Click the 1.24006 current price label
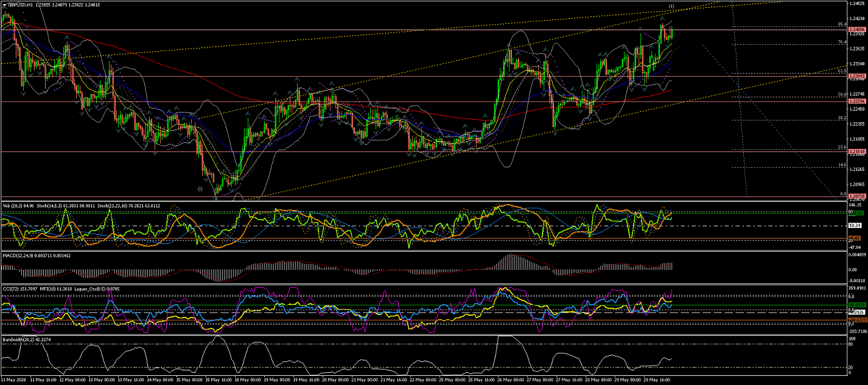Image resolution: width=868 pixels, height=385 pixels. click(858, 29)
